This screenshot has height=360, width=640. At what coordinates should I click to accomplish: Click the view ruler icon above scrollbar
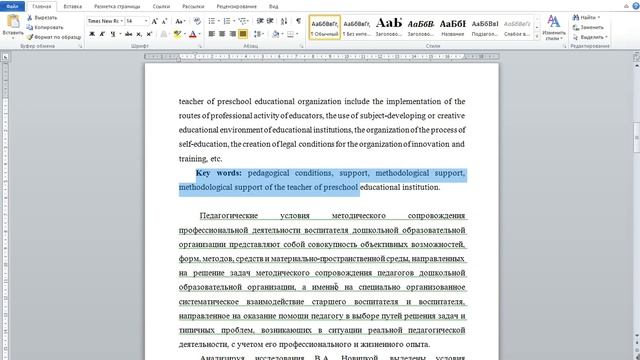(x=636, y=57)
